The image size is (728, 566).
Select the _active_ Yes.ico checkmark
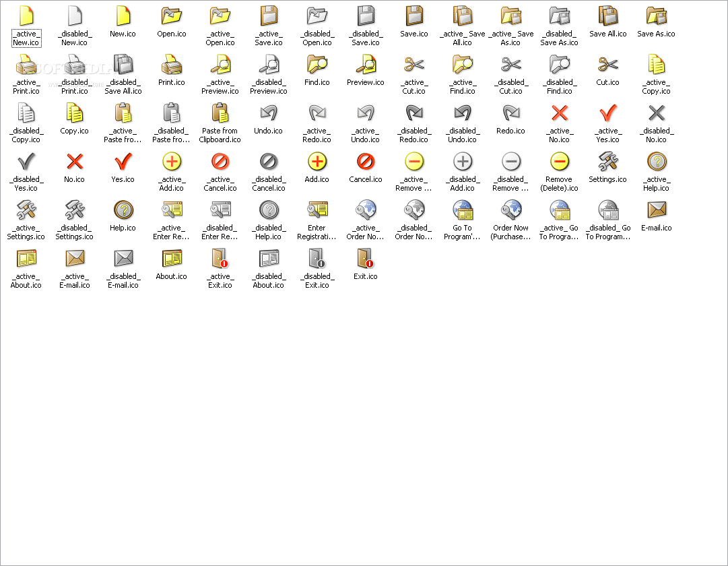[607, 113]
